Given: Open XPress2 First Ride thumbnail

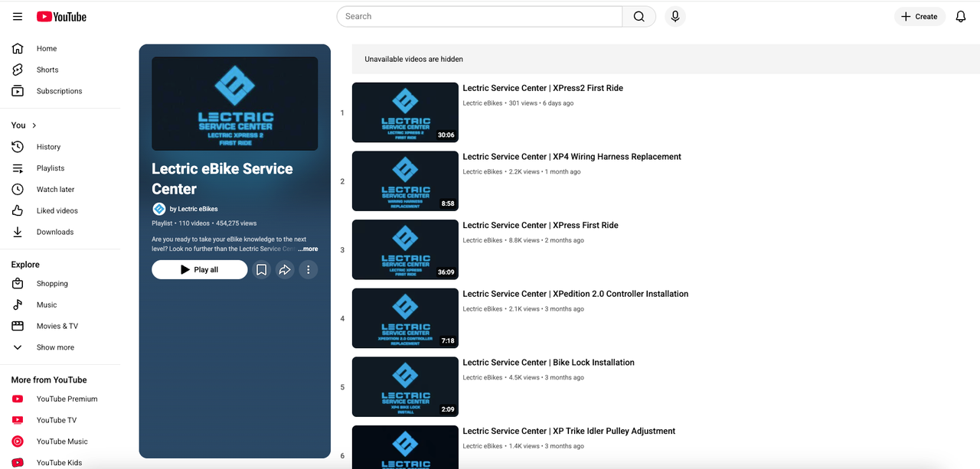Looking at the screenshot, I should (x=405, y=112).
